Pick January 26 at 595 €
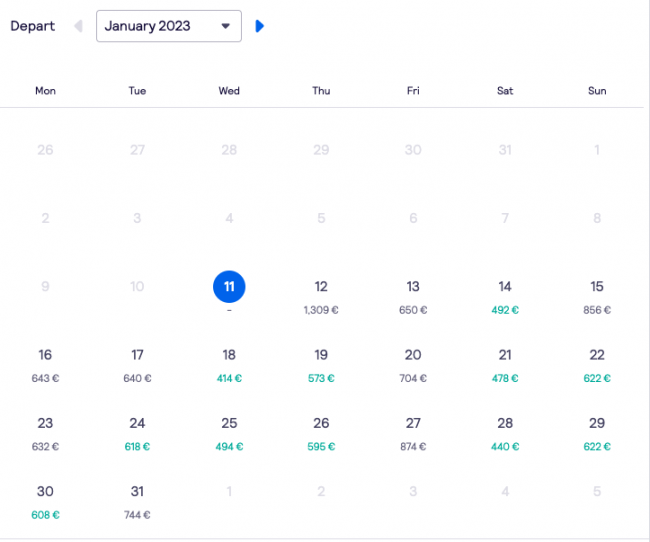The height and width of the screenshot is (542, 650). coord(321,434)
